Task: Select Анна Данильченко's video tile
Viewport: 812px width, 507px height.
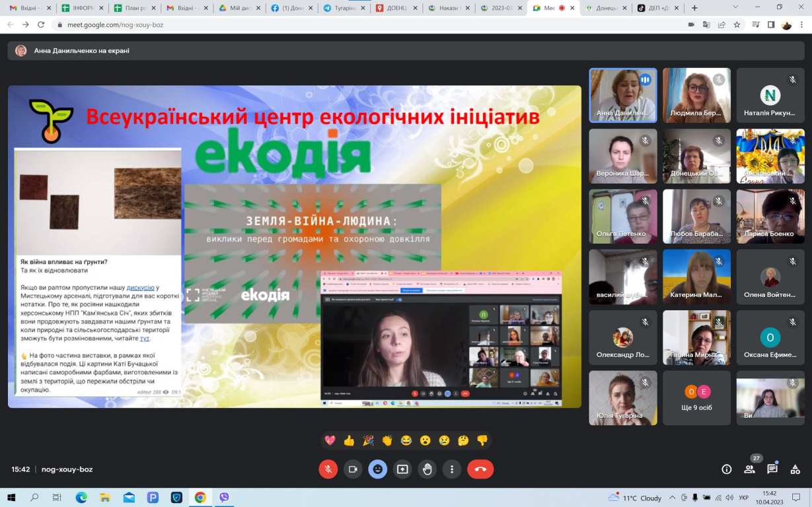Action: point(623,95)
